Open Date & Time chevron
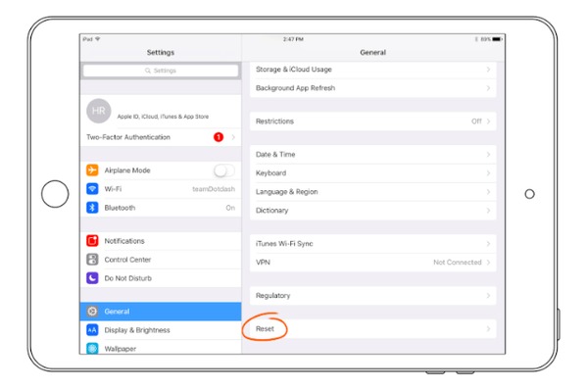The height and width of the screenshot is (388, 588). click(488, 155)
